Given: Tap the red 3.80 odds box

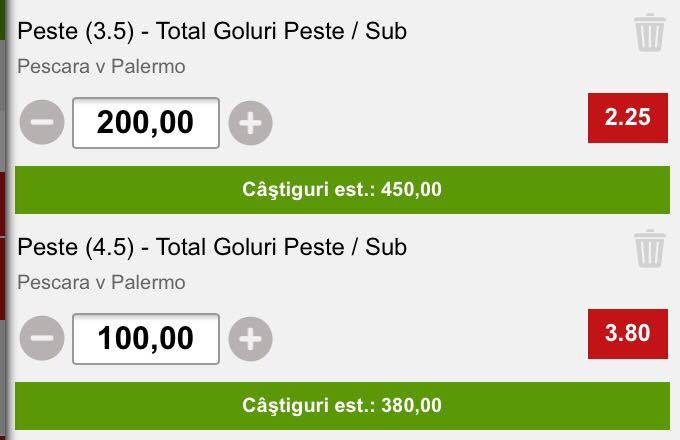Looking at the screenshot, I should tap(628, 333).
